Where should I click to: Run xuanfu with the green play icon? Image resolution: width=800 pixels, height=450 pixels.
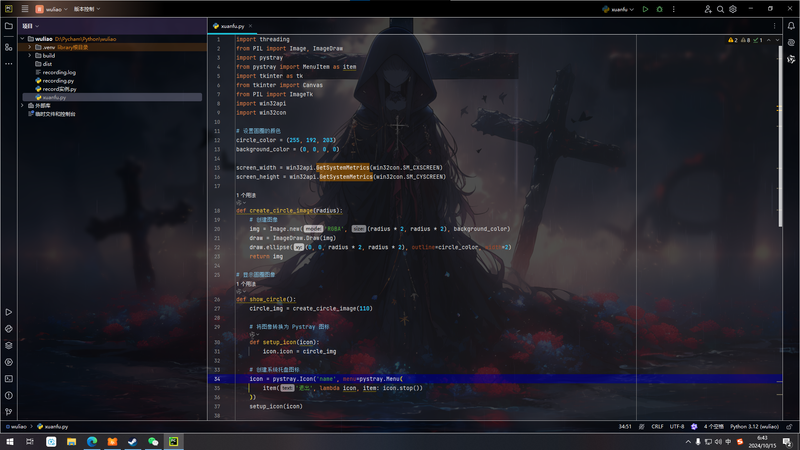(645, 9)
